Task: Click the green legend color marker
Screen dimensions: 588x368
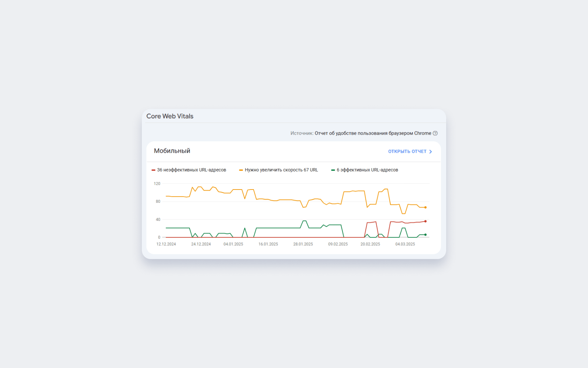Action: (333, 170)
